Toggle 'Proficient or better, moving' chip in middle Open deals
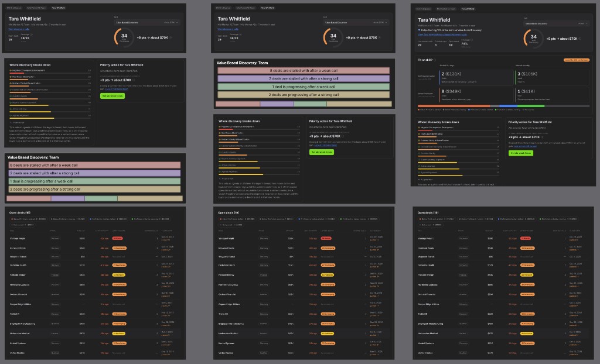Viewport: 600px width, 364px height. [x=359, y=219]
